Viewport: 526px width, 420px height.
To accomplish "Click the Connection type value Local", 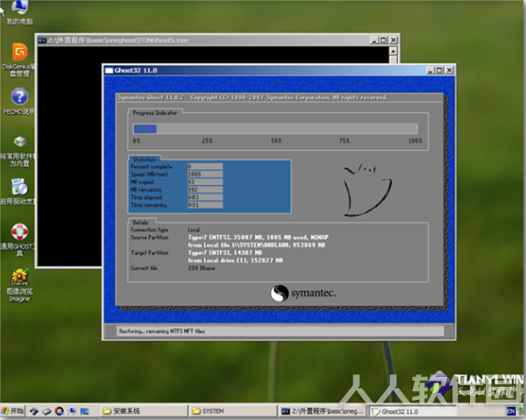I will pyautogui.click(x=194, y=230).
